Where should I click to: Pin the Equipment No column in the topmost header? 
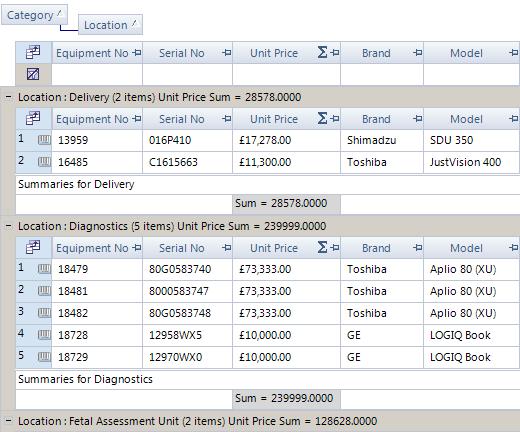(137, 53)
